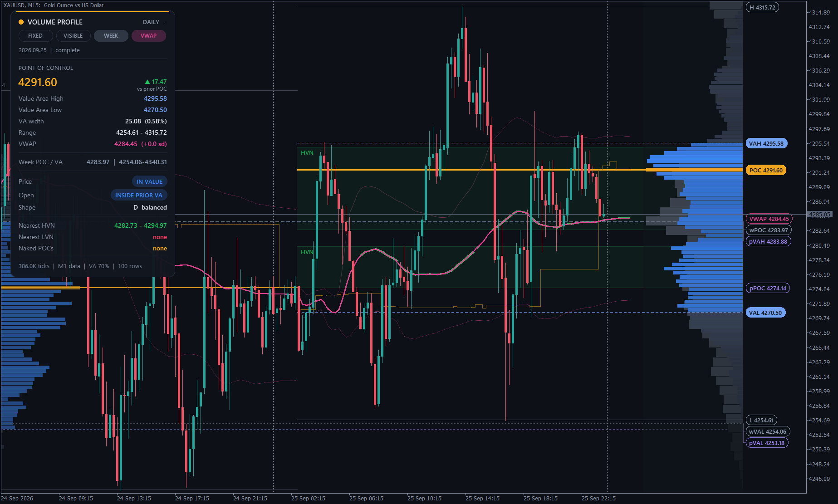Click the POC 4291.60 price label
The height and width of the screenshot is (504, 838).
[766, 170]
